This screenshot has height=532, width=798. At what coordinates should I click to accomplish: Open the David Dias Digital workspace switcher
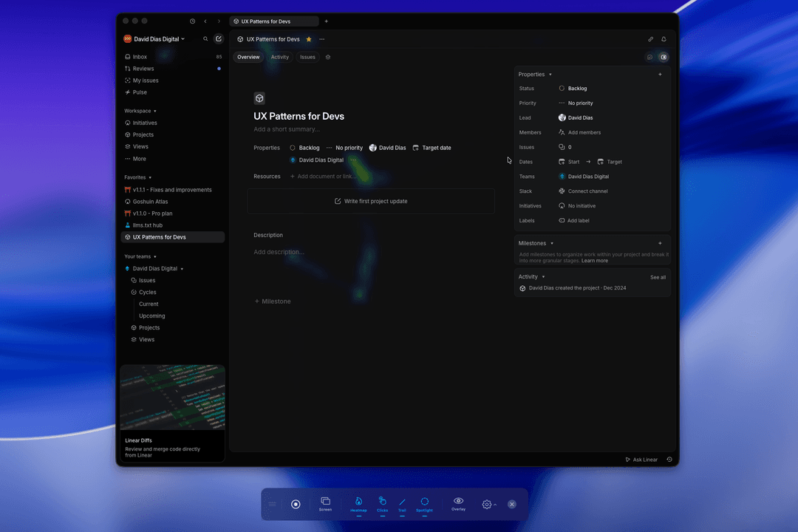(154, 39)
